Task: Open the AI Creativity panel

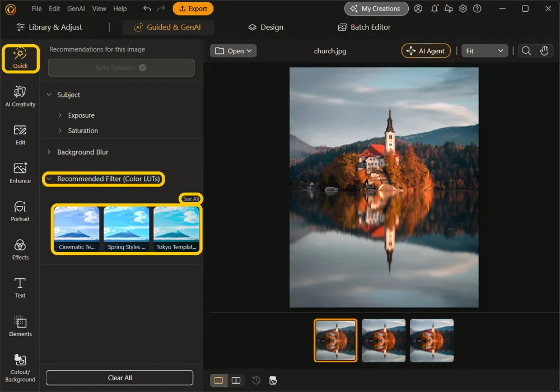Action: coord(20,96)
